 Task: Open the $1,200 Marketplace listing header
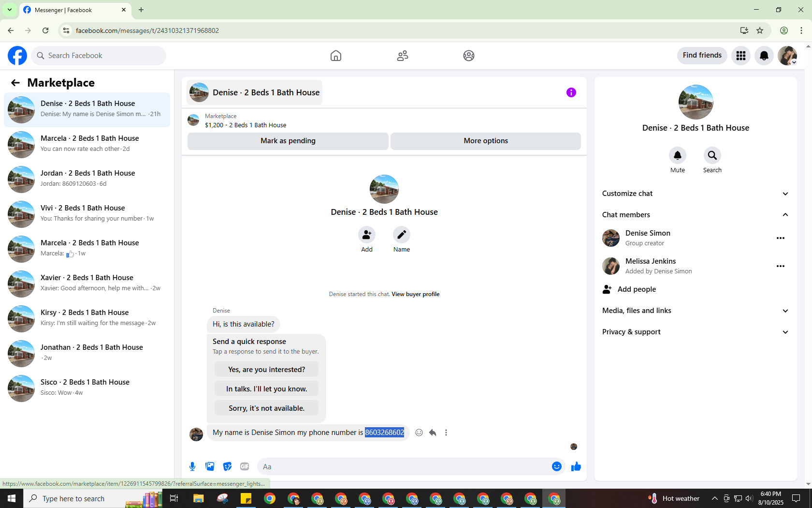384,120
